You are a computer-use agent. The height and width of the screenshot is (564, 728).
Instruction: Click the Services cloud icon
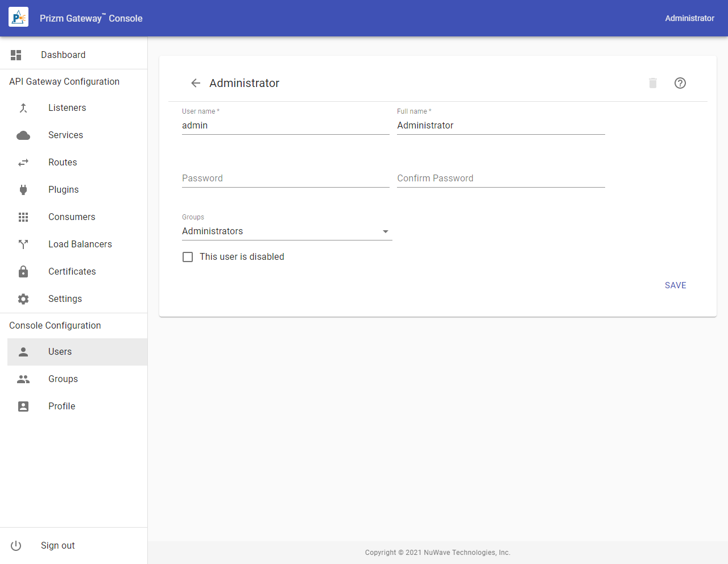[x=23, y=135]
